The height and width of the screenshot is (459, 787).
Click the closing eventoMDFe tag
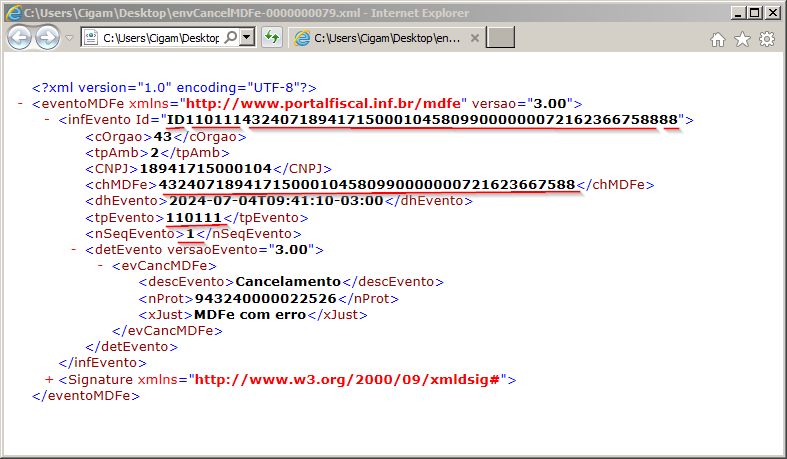coord(86,395)
